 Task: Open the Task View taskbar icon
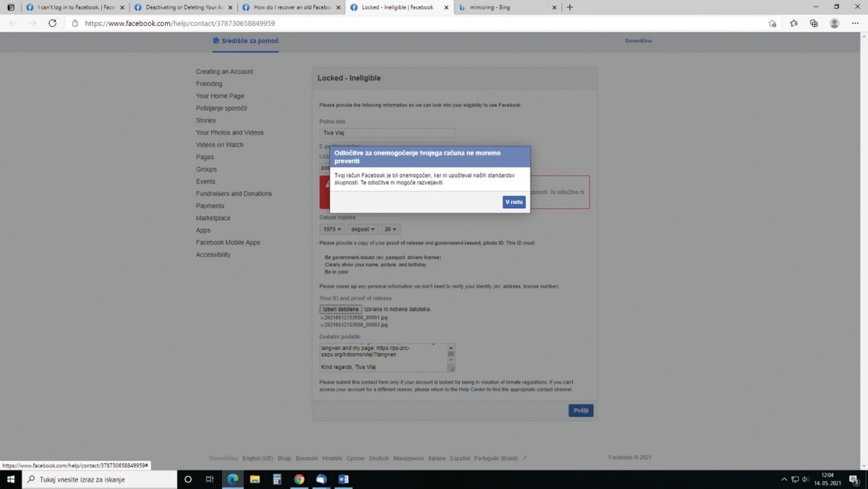pos(210,479)
